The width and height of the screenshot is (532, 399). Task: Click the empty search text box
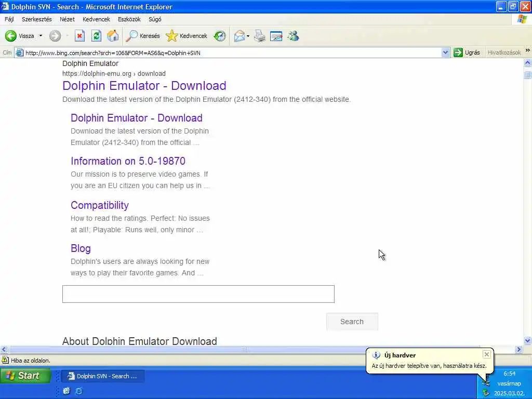coord(198,294)
